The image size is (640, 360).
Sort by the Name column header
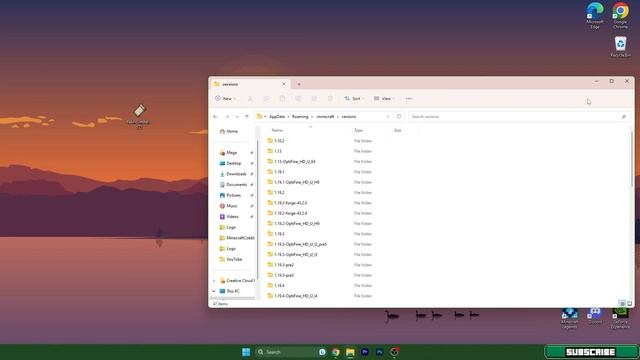(x=277, y=130)
